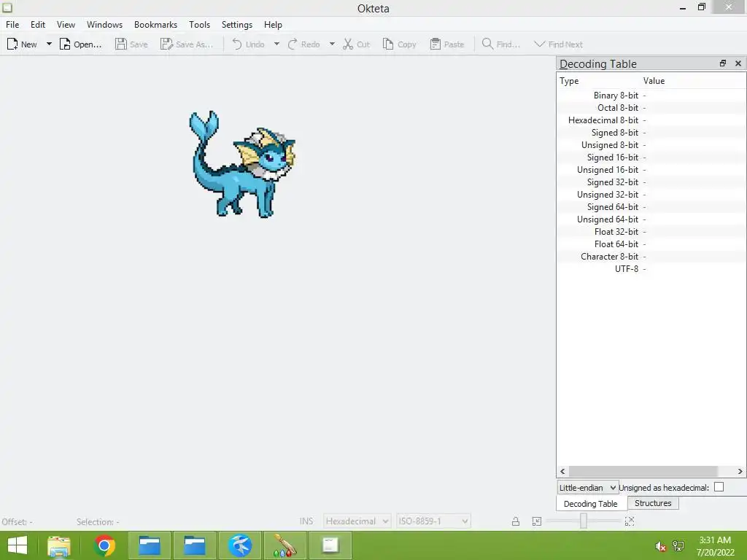This screenshot has width=747, height=560.
Task: Click the Find... magnifier icon
Action: 487,44
